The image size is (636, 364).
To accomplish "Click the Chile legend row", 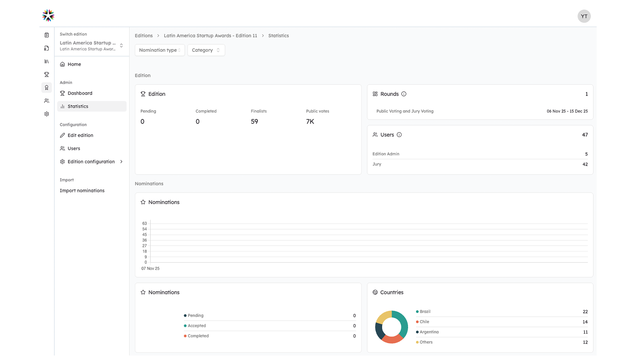I will [501, 322].
